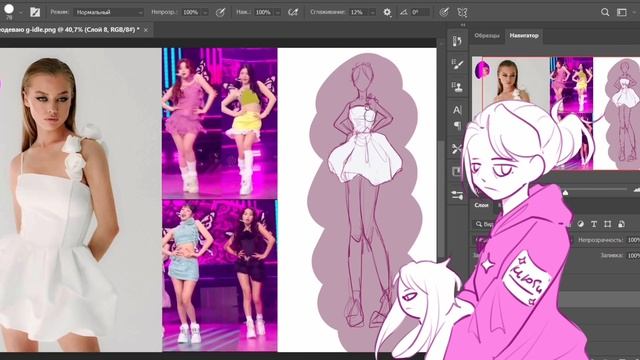Click the brush angle icon
640x360 pixels.
pos(403,12)
